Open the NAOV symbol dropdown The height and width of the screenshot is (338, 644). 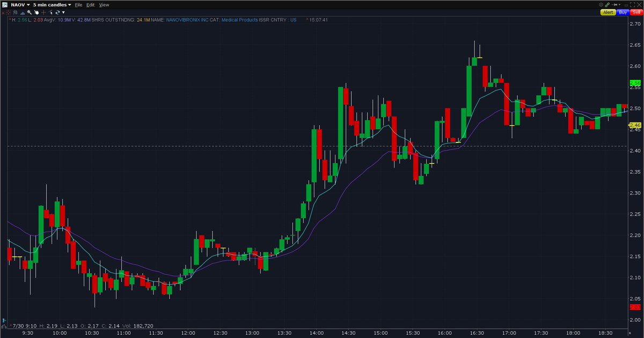pos(28,5)
